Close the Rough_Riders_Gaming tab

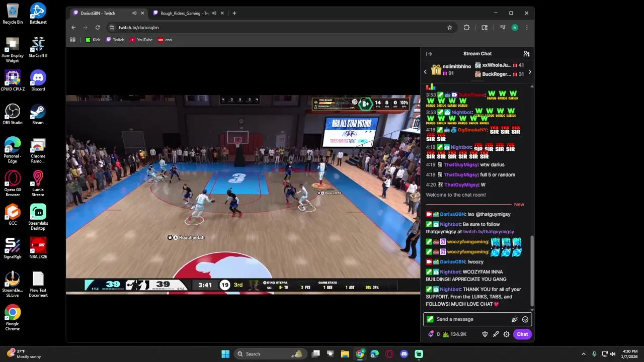point(222,13)
